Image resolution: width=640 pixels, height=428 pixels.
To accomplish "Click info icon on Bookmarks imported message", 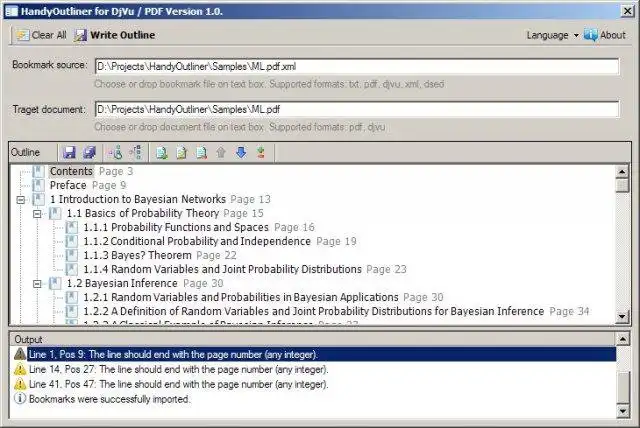I will tap(20, 399).
